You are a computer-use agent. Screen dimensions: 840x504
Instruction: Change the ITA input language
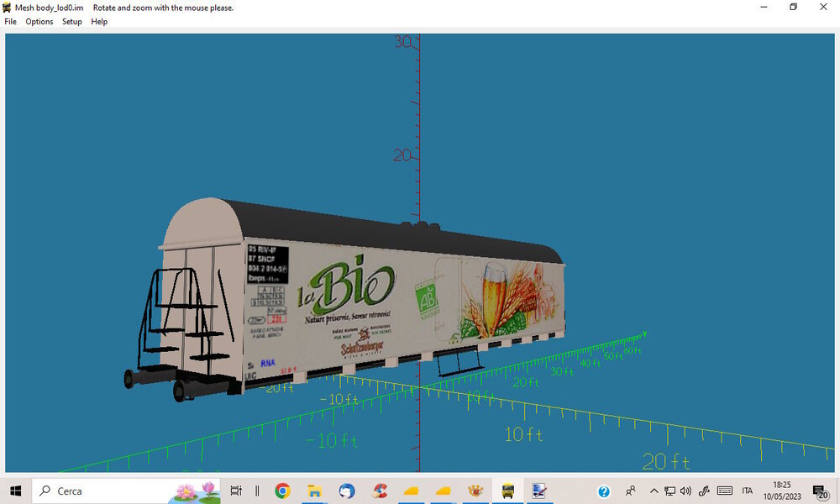point(748,491)
